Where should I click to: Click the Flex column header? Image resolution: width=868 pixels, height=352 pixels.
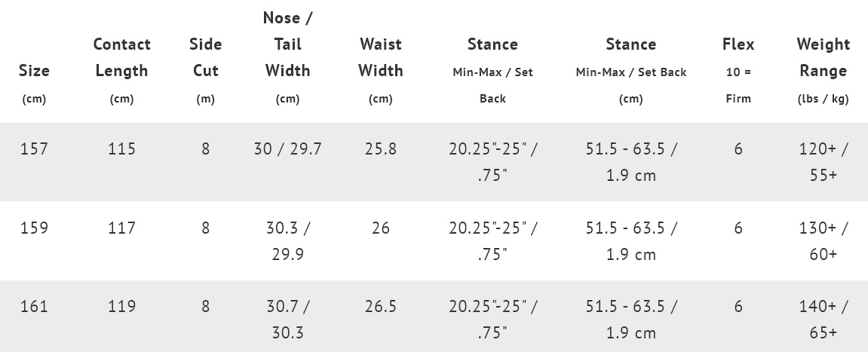coord(738,44)
